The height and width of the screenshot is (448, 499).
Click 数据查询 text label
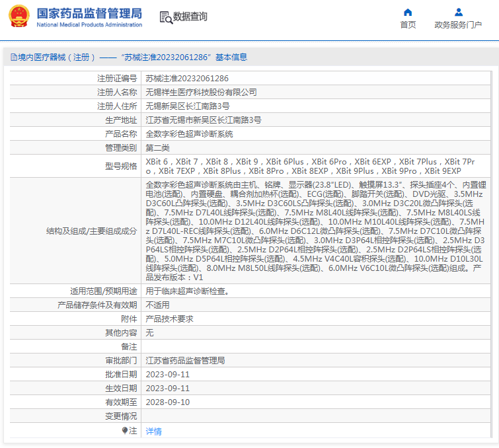coord(190,17)
